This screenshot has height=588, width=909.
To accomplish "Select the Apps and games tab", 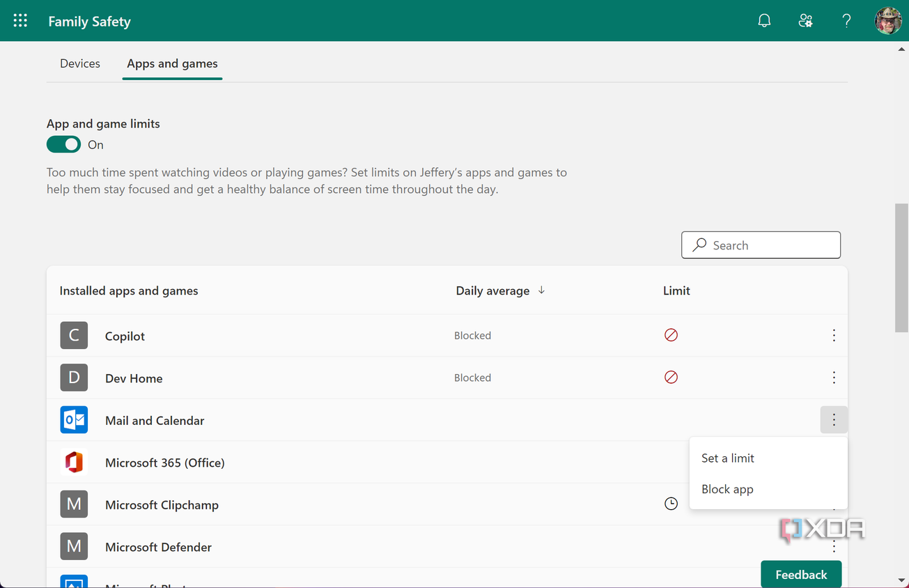I will [x=172, y=63].
